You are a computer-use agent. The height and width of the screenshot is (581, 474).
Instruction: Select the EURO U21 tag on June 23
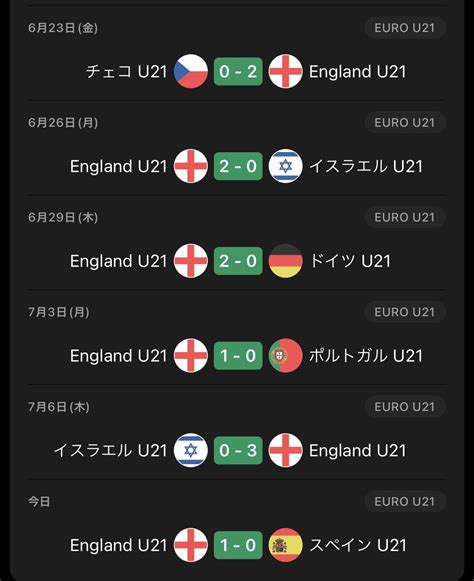tap(405, 28)
